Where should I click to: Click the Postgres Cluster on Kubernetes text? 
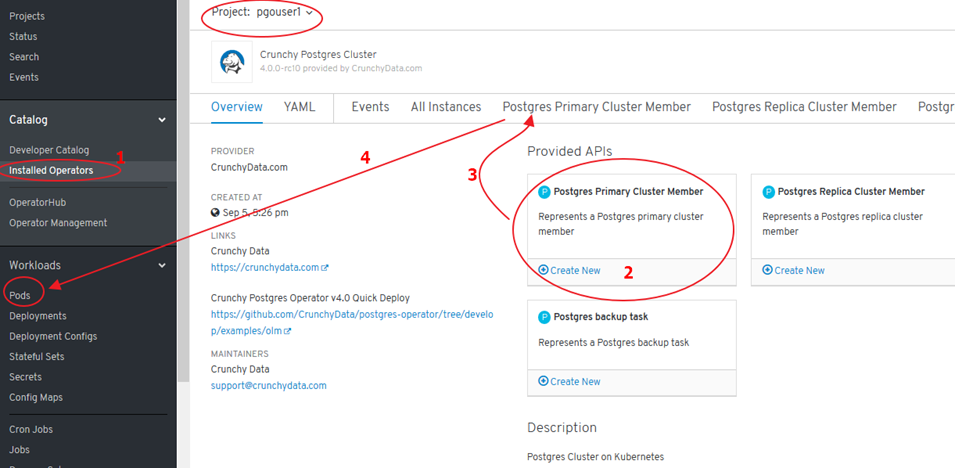tap(596, 456)
